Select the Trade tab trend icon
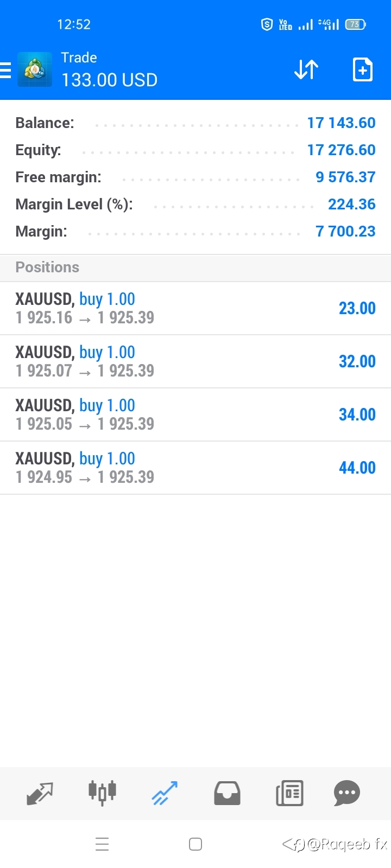This screenshot has width=391, height=868. pyautogui.click(x=165, y=793)
